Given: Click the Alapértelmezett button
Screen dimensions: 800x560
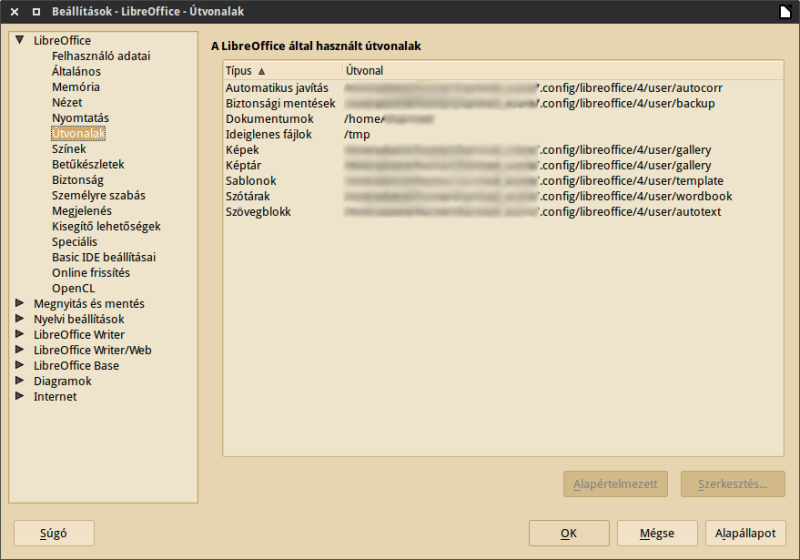Looking at the screenshot, I should pos(615,484).
